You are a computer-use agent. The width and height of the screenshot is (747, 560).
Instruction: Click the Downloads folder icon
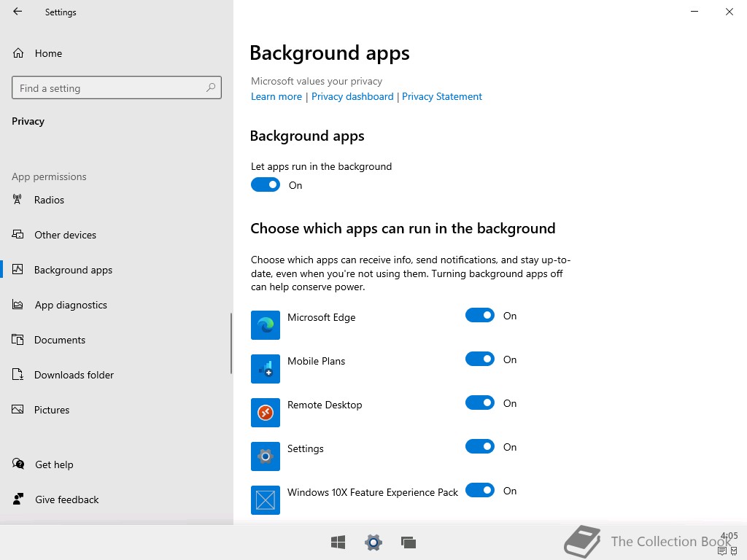point(18,374)
